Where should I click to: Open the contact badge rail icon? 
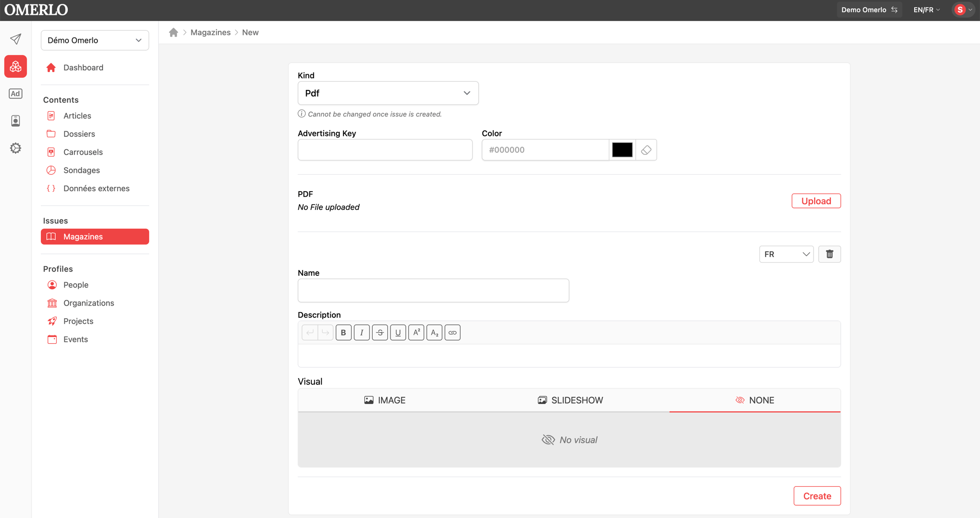pos(15,121)
